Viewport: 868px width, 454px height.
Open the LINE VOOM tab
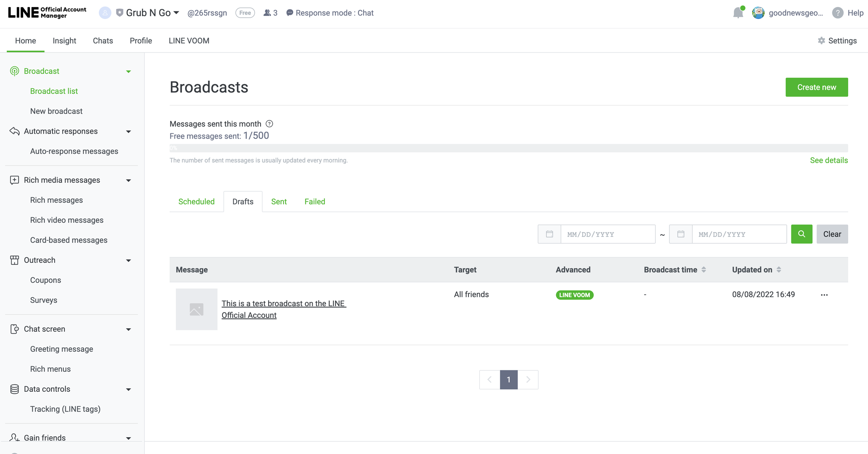coord(189,41)
